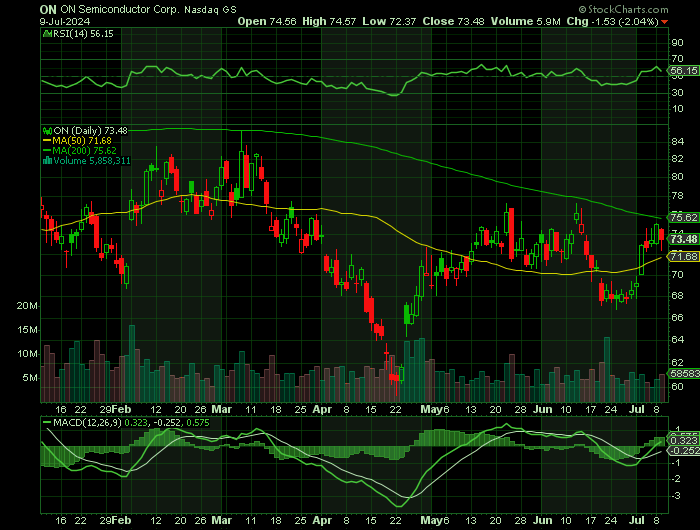Click the RSI(14) 56.15 legend text
700x530 pixels.
(83, 34)
